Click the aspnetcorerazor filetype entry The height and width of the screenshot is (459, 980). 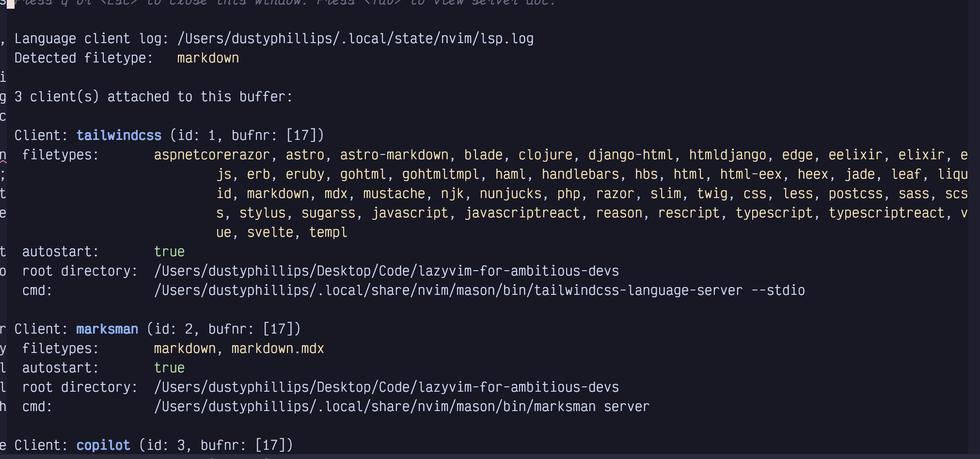212,155
